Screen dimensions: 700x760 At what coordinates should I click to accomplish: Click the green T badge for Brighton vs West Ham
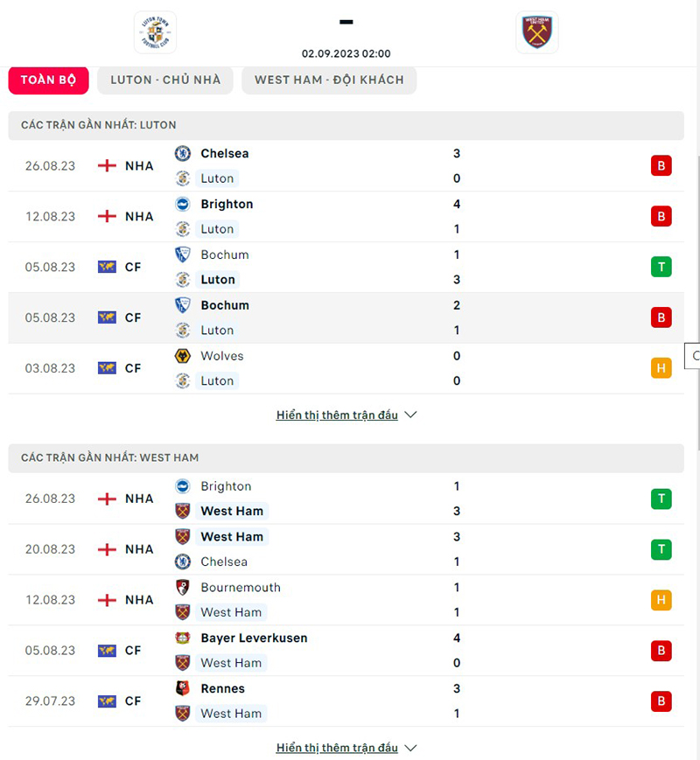click(661, 499)
